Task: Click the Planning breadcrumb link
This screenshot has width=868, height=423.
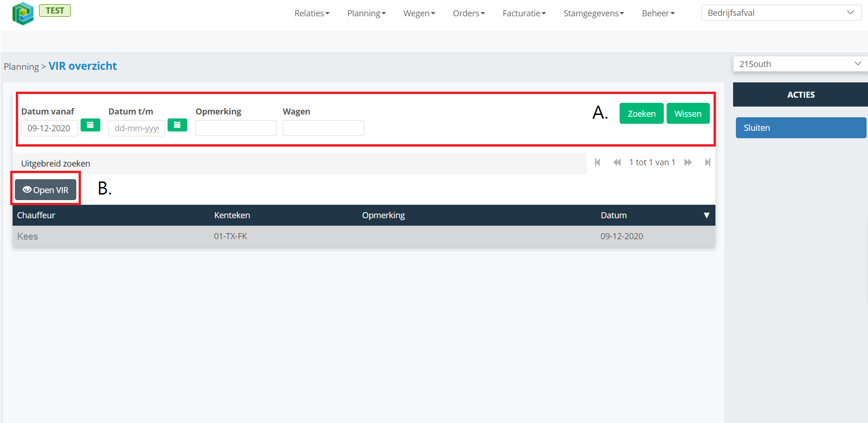Action: tap(21, 67)
